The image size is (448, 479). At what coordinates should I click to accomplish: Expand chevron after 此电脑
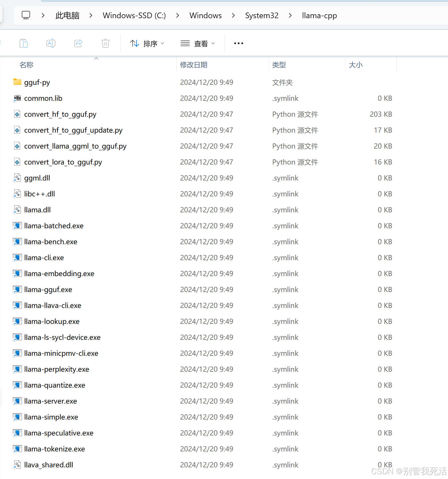(x=91, y=15)
